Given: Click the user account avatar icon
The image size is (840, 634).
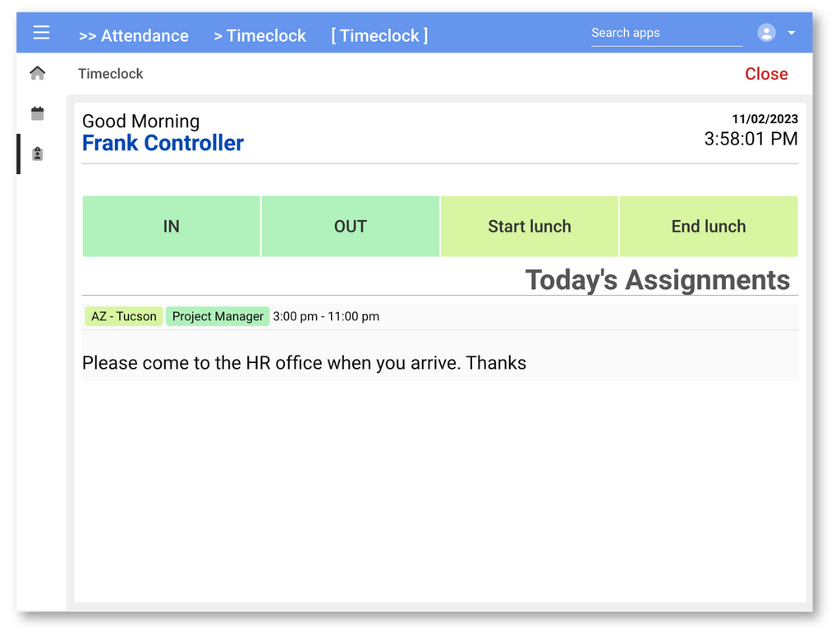Looking at the screenshot, I should click(x=766, y=33).
